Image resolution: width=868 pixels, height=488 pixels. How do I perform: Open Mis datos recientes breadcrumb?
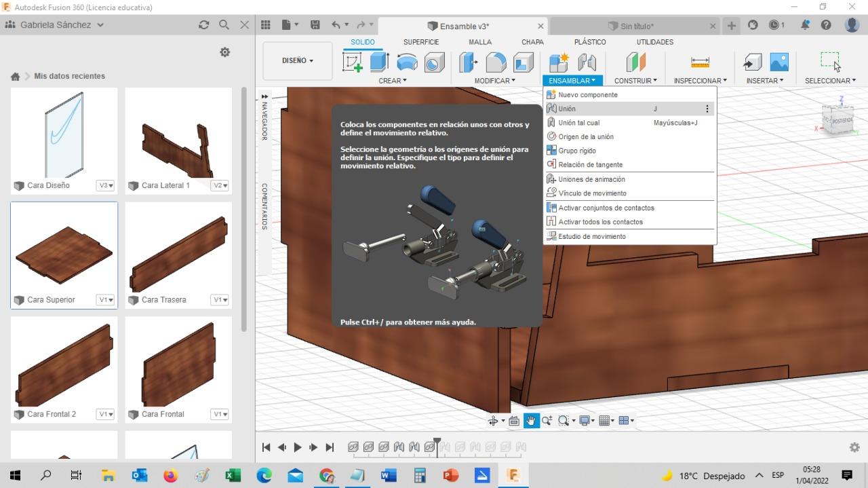coord(69,76)
